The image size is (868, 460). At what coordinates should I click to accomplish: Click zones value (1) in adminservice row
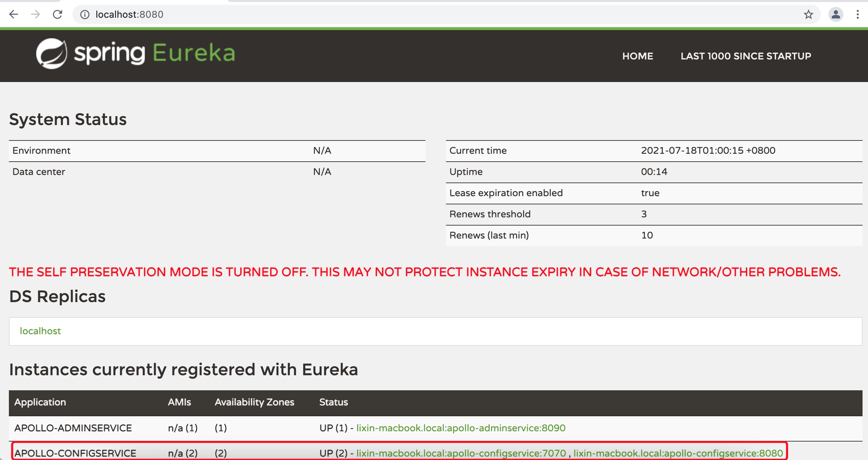(221, 428)
